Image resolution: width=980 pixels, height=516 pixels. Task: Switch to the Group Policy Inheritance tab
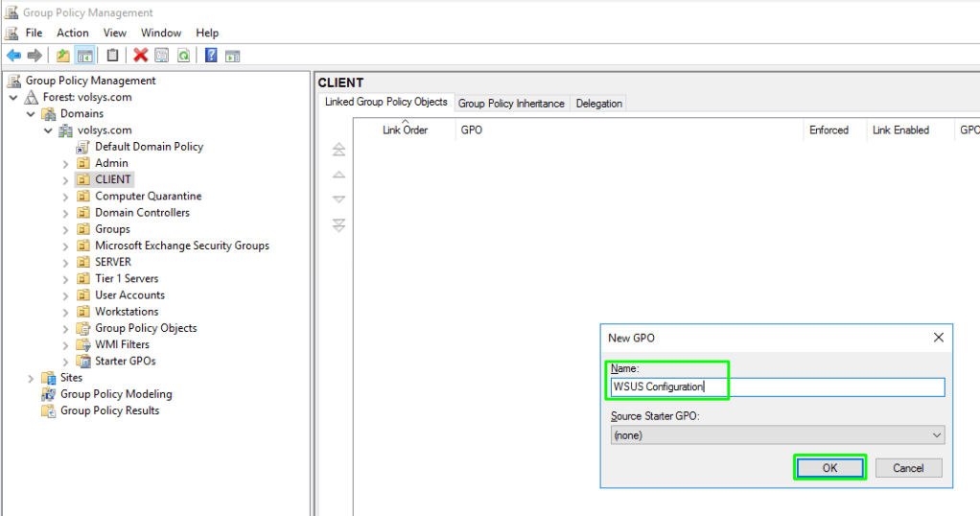tap(511, 104)
